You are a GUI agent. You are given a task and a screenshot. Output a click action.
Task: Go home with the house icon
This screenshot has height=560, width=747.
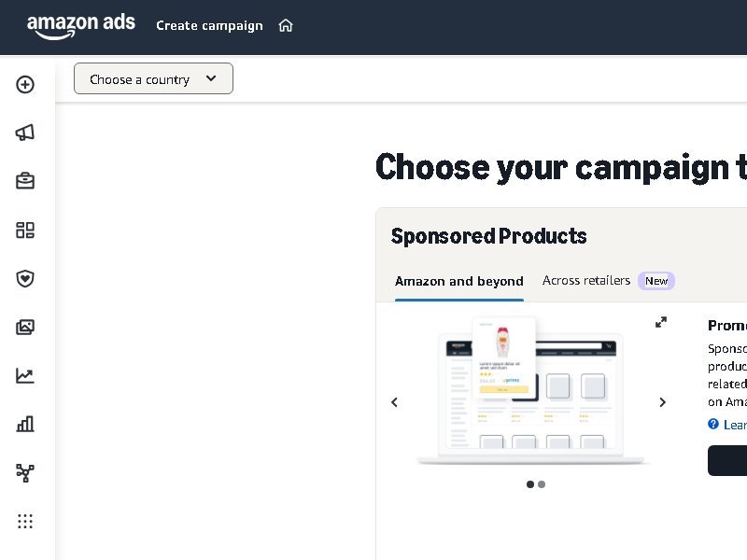(x=286, y=25)
